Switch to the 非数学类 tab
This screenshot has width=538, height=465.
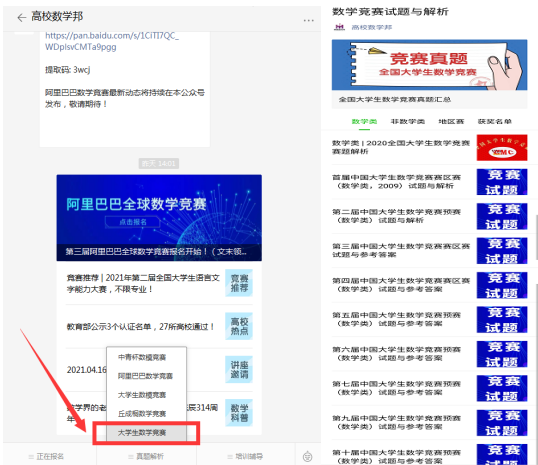pos(408,121)
